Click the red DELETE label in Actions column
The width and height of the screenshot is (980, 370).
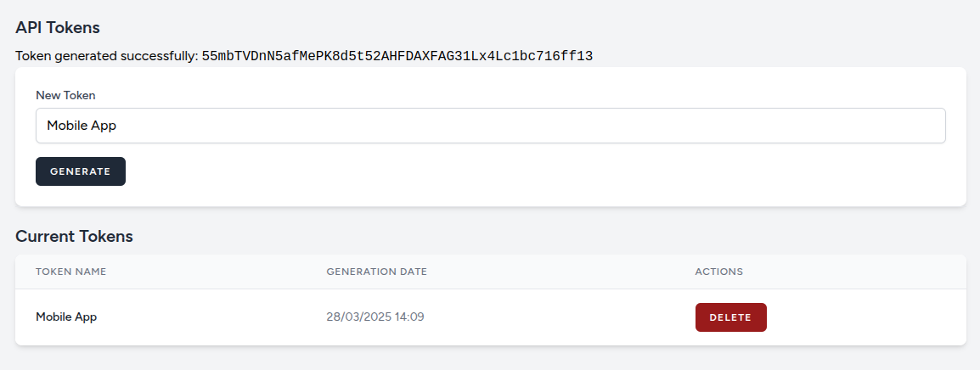730,317
